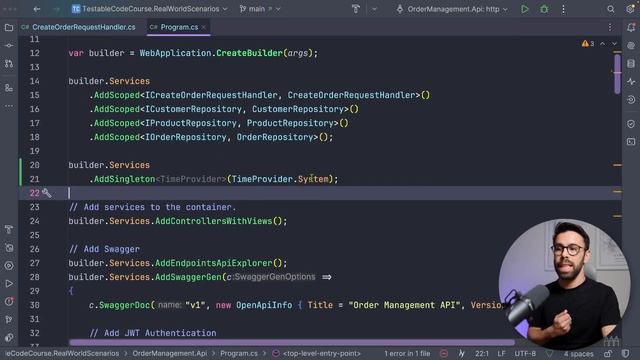640x360 pixels.
Task: Open the Pull Requests tool window
Action: click(x=9, y=64)
